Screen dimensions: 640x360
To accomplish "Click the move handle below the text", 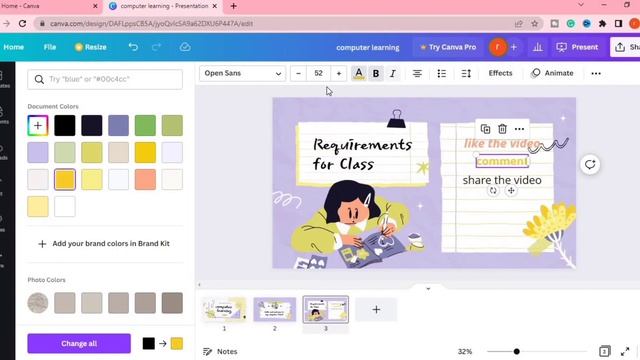I will [x=511, y=191].
